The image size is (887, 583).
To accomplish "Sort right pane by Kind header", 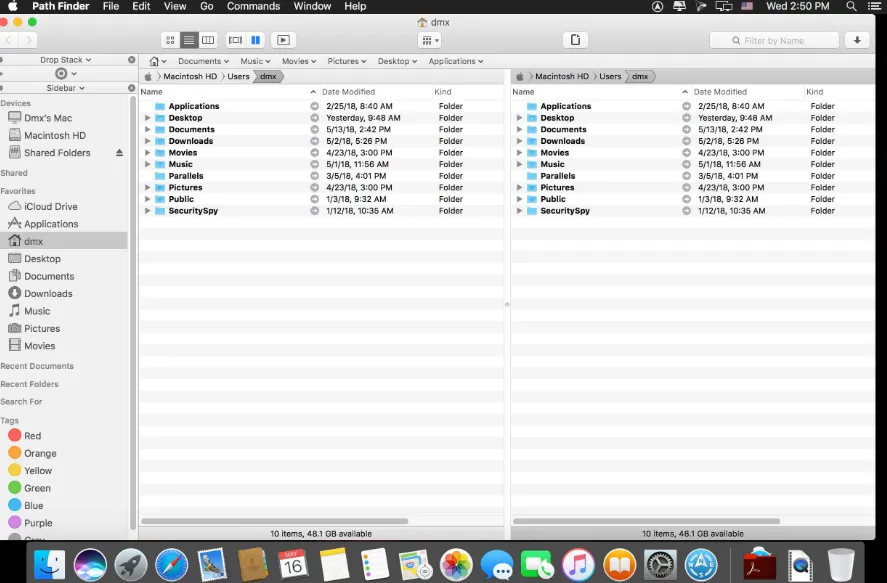I will point(815,92).
